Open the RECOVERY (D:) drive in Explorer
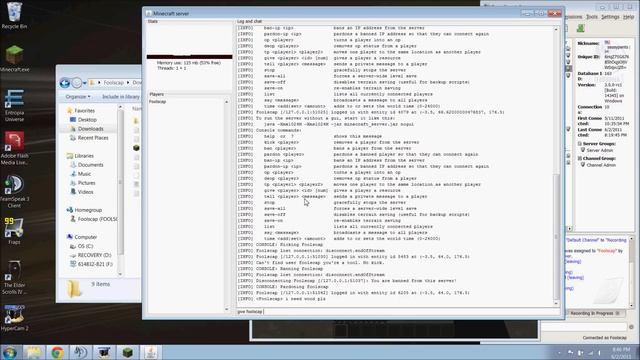The width and height of the screenshot is (640, 360). [x=94, y=255]
